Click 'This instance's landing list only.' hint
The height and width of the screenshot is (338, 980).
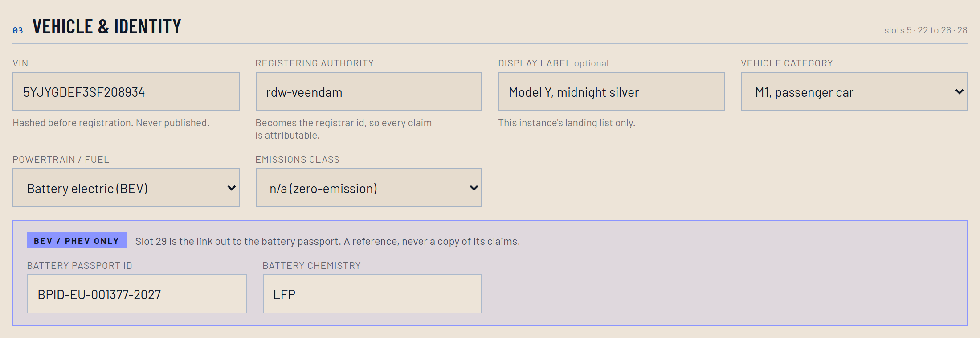click(x=567, y=123)
